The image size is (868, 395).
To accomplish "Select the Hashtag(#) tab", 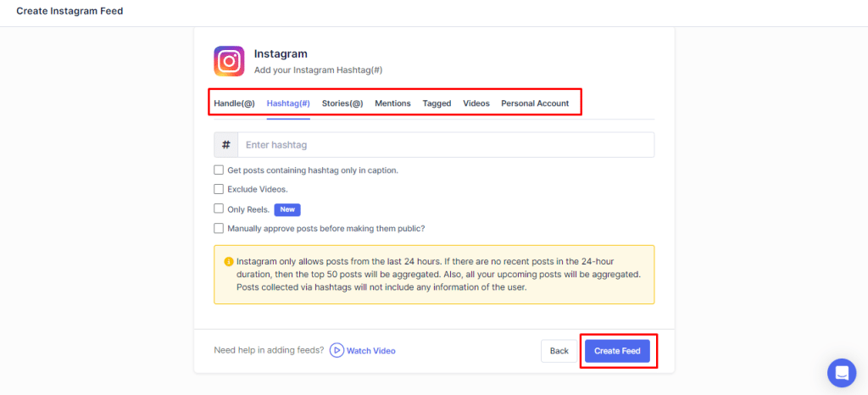I will pos(288,103).
